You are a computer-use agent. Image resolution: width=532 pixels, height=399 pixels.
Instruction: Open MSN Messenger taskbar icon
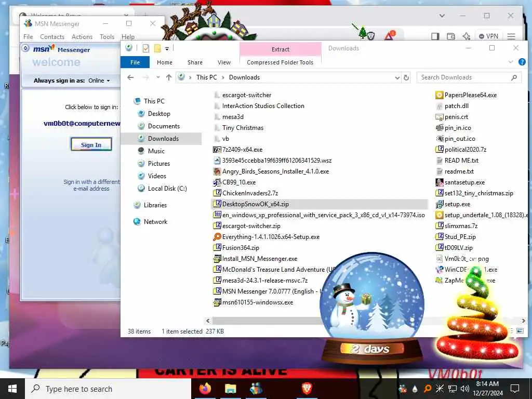(256, 389)
